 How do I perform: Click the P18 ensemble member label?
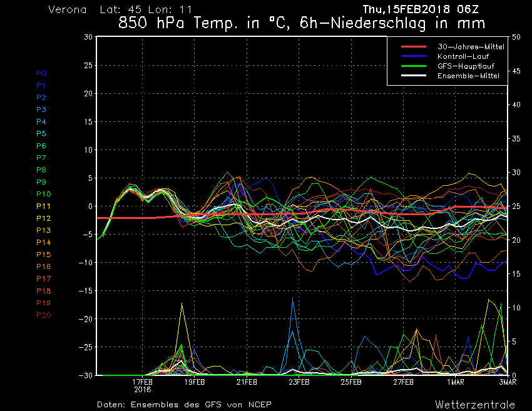[44, 291]
